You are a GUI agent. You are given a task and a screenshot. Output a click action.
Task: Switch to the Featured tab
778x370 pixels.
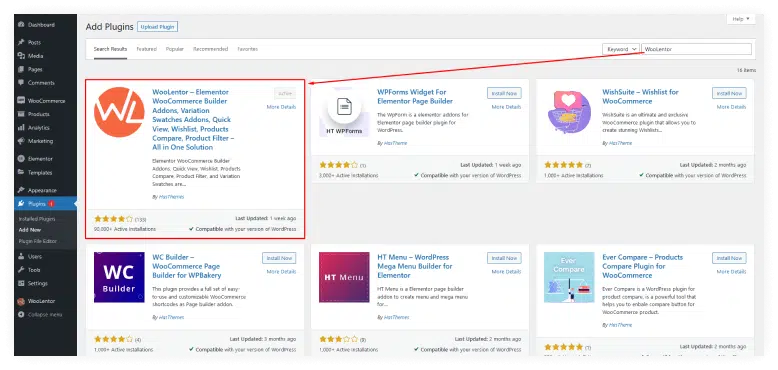[x=146, y=49]
